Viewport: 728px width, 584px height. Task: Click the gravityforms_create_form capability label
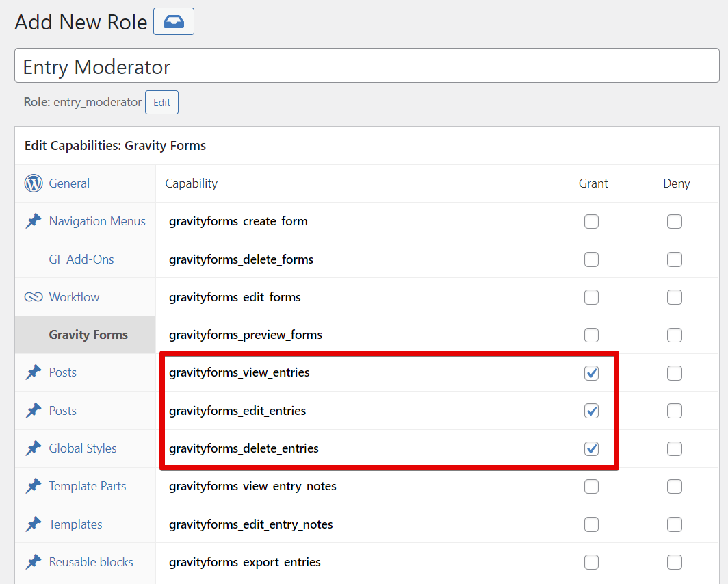point(238,221)
